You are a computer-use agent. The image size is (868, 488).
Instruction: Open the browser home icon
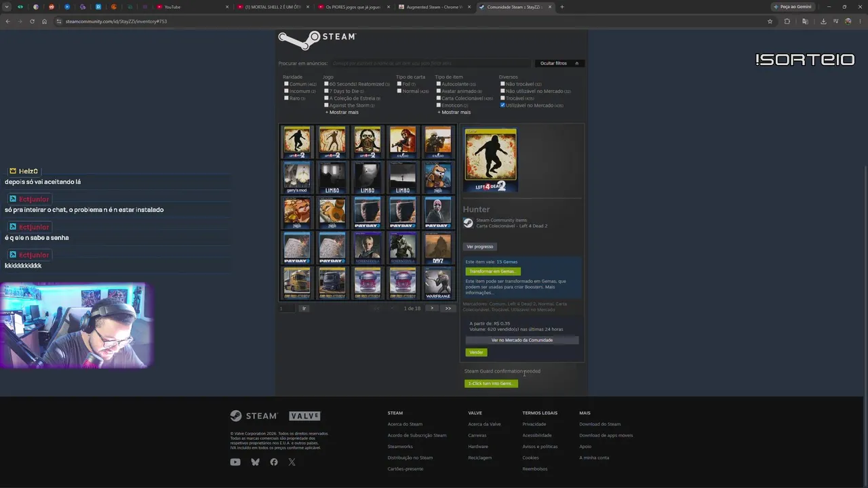[44, 21]
